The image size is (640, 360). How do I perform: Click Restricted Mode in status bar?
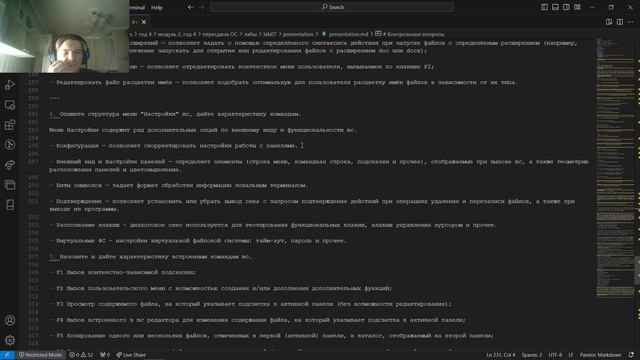40,355
